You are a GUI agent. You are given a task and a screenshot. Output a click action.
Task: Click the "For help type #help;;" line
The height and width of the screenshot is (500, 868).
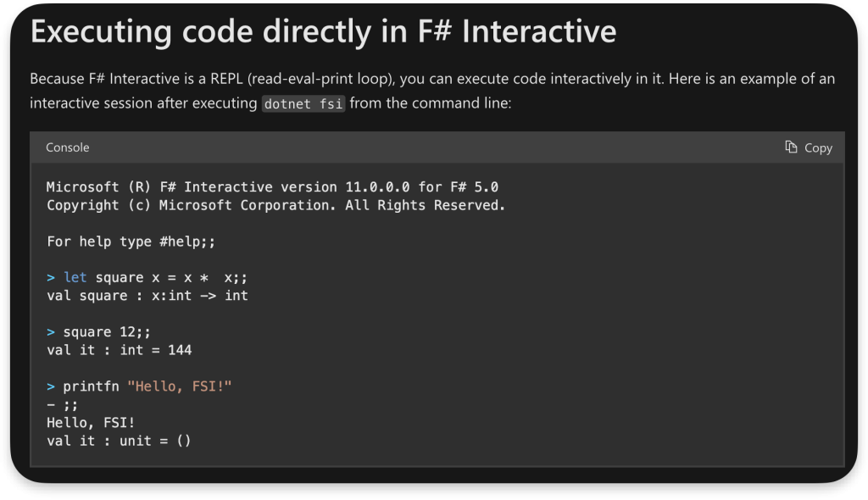(131, 242)
